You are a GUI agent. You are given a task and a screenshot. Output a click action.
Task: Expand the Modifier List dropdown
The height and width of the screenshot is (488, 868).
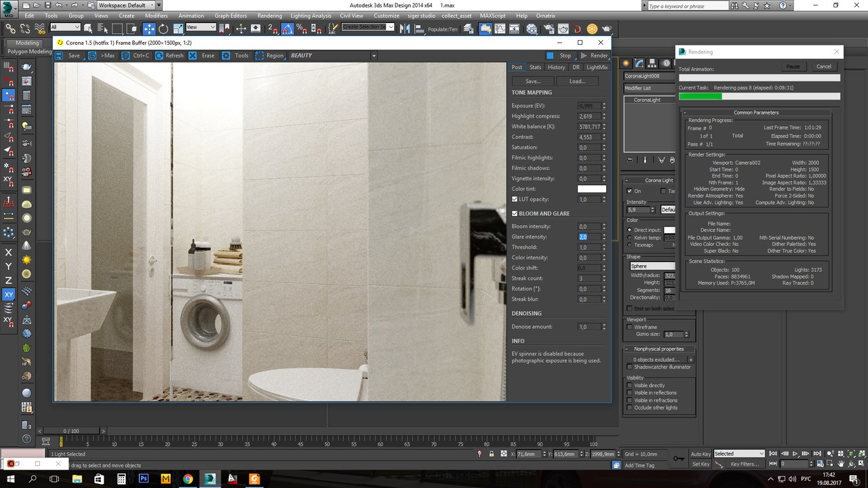(x=649, y=88)
